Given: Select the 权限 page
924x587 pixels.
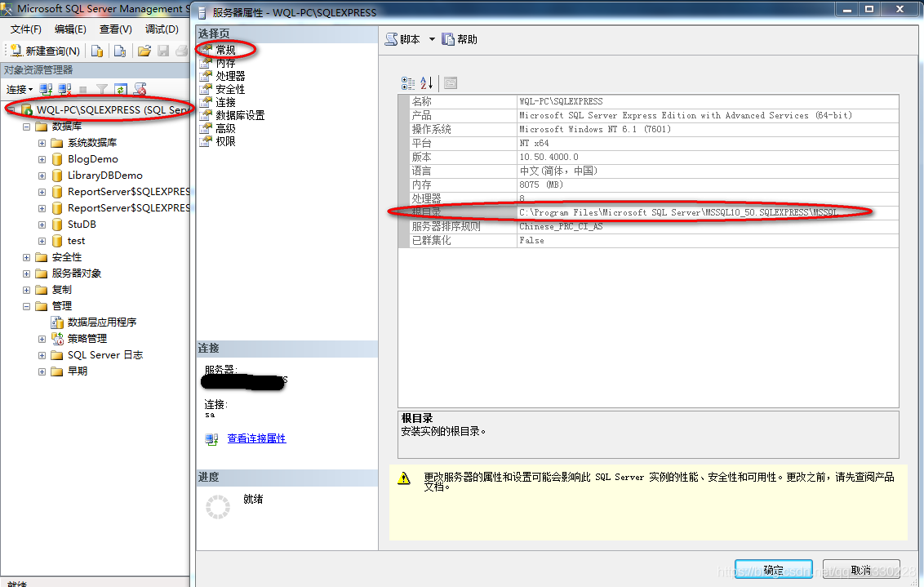Looking at the screenshot, I should pos(225,141).
